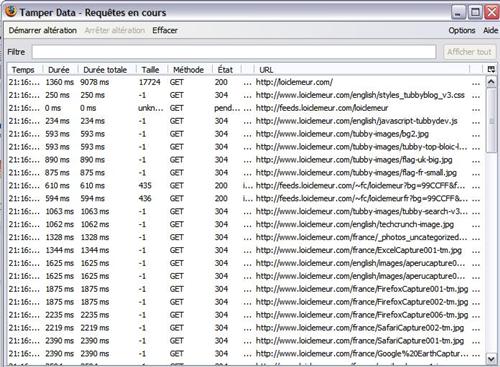
Task: Select the FirefoxCapture001-tm.jpg request
Action: (x=245, y=289)
